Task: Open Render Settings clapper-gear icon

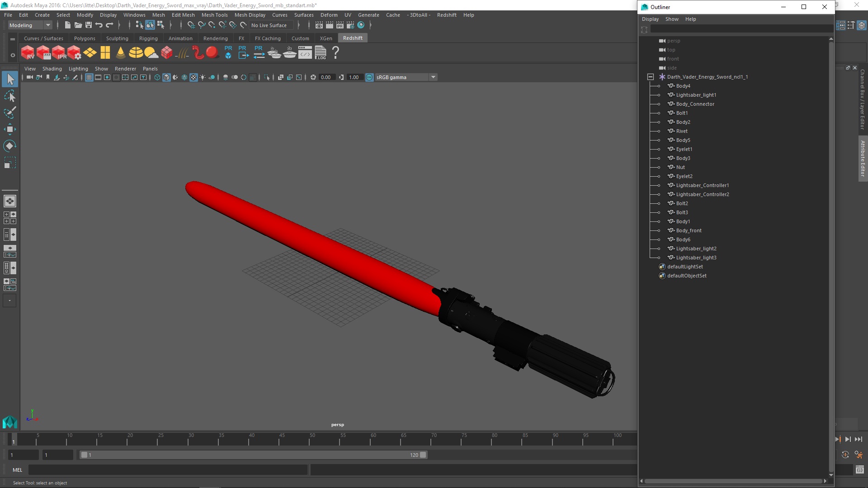Action: [x=350, y=25]
